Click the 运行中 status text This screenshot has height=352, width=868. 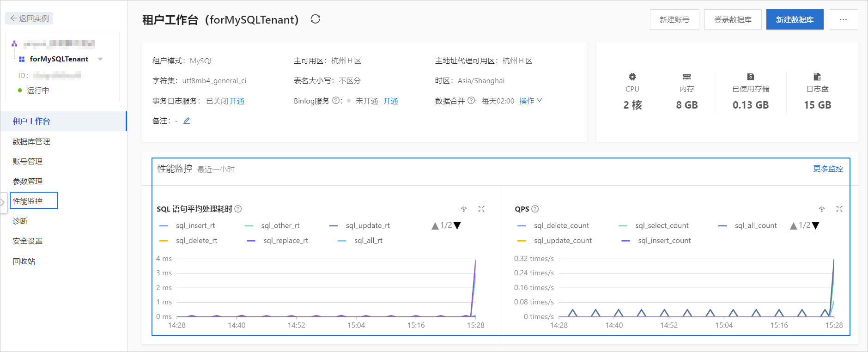tap(38, 90)
